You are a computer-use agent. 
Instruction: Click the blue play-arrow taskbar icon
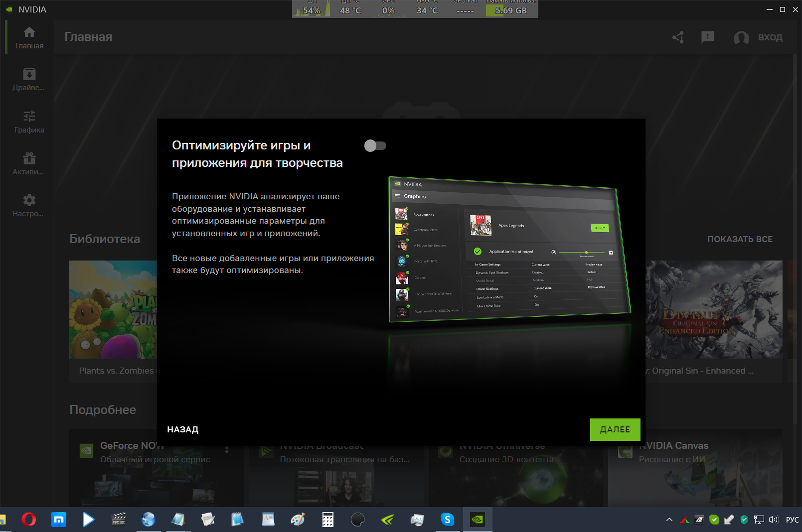[x=88, y=520]
